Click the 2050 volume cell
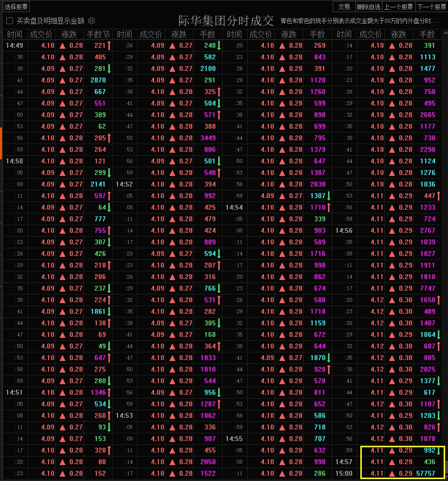Screen dimensions: 448x481 pos(208,462)
